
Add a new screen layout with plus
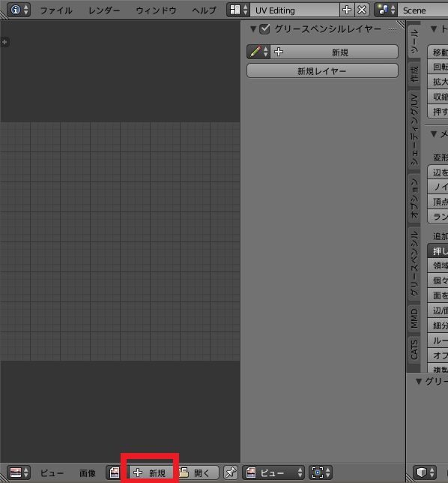347,10
